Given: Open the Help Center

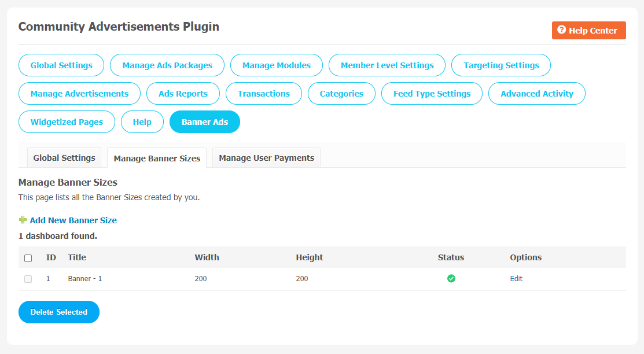Looking at the screenshot, I should click(x=588, y=31).
